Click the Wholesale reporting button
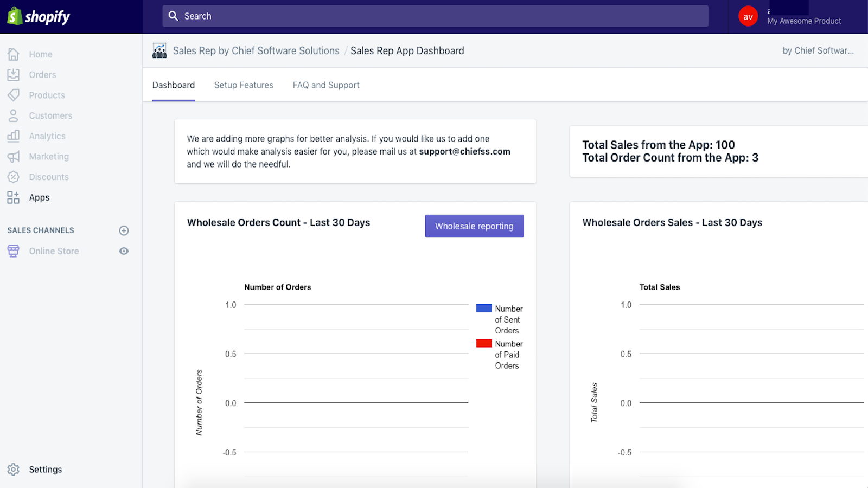868x488 pixels. 474,226
